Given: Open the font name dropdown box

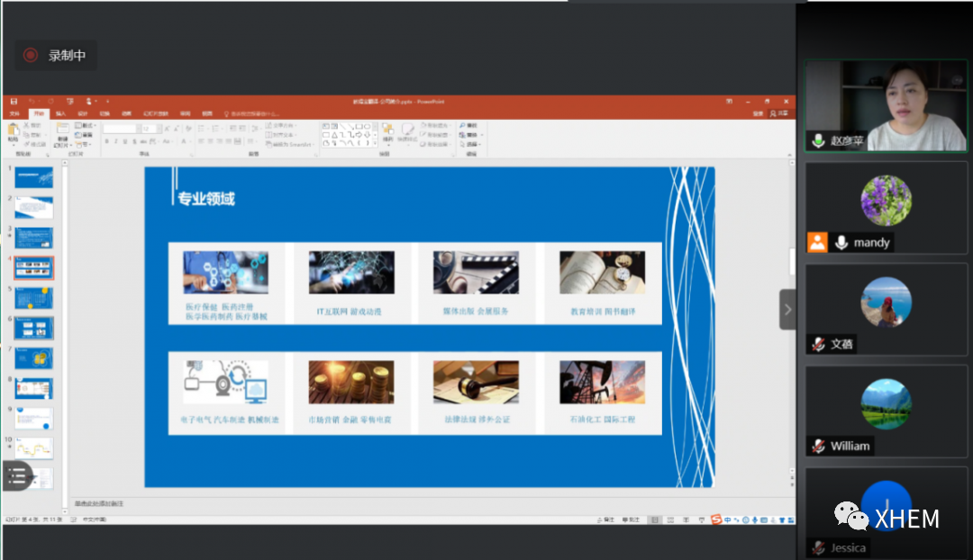Looking at the screenshot, I should tap(120, 129).
